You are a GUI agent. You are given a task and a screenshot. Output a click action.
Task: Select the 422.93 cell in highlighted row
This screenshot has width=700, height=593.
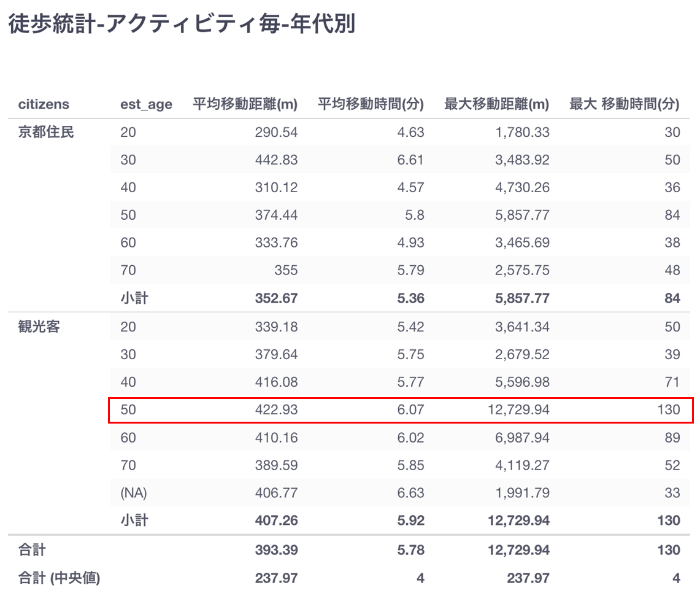tap(276, 409)
